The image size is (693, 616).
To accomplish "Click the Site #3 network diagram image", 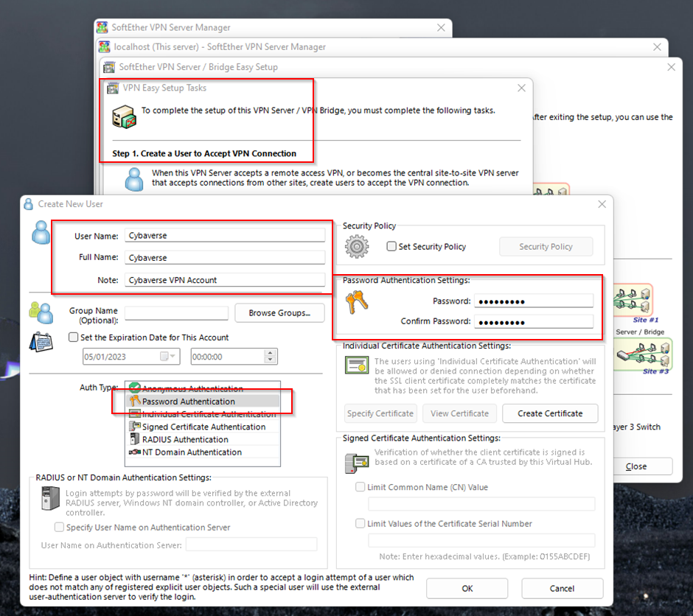I will pyautogui.click(x=643, y=354).
